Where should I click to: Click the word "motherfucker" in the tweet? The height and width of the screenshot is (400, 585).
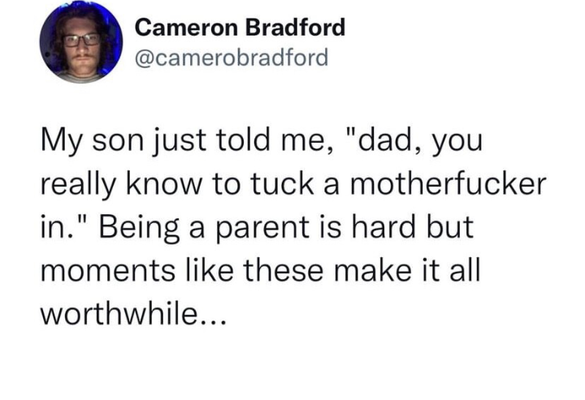click(x=448, y=184)
